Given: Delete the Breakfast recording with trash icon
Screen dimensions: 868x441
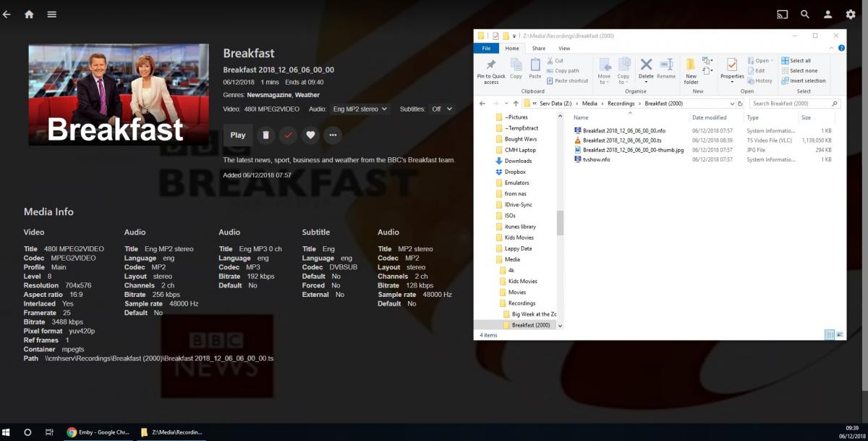Looking at the screenshot, I should 265,135.
